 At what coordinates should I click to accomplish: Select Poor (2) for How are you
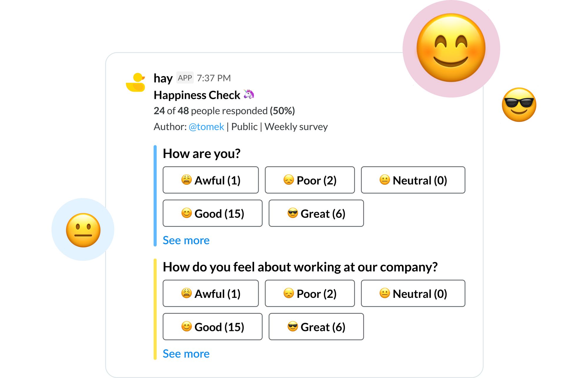310,180
